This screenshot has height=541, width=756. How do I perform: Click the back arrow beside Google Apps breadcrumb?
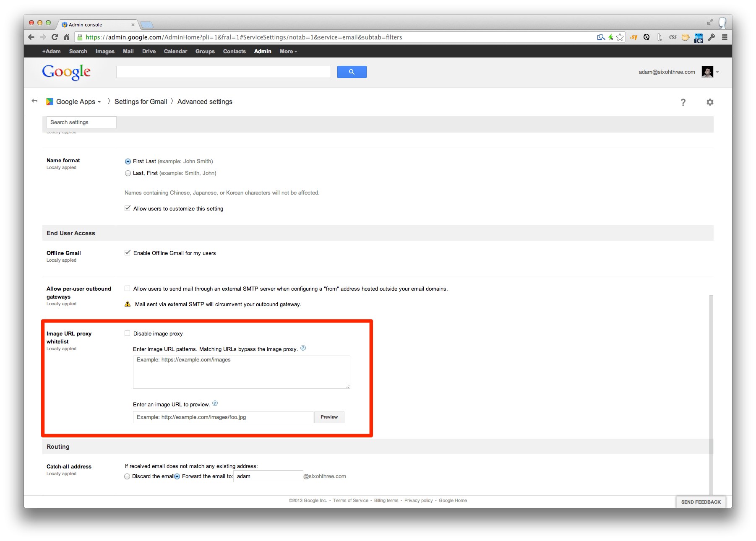(x=34, y=101)
